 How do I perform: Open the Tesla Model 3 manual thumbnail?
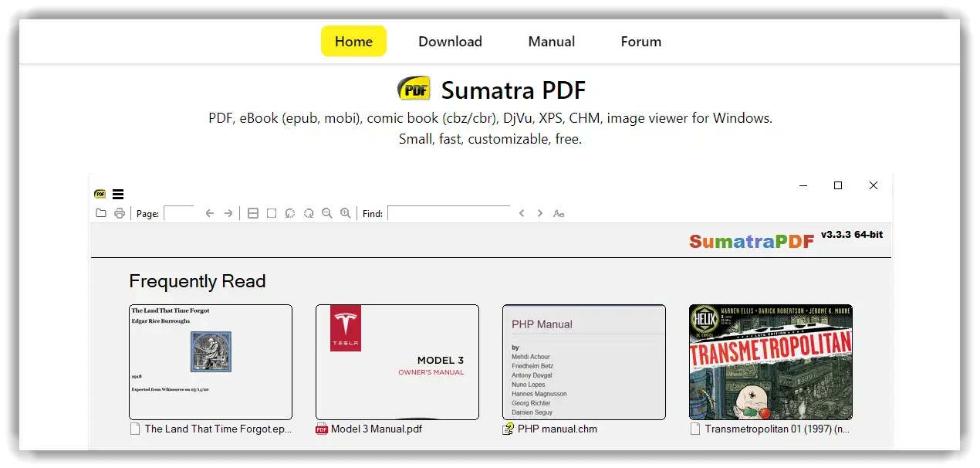(397, 362)
